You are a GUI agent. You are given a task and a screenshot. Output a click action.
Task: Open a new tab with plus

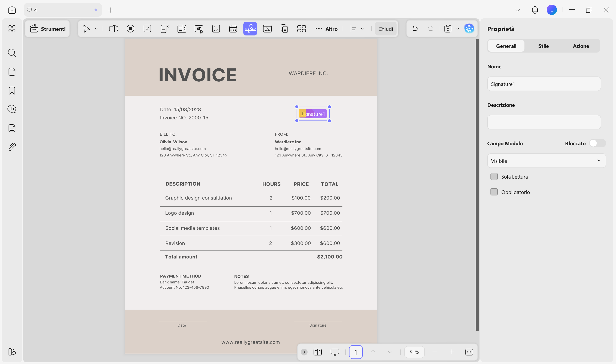[111, 10]
